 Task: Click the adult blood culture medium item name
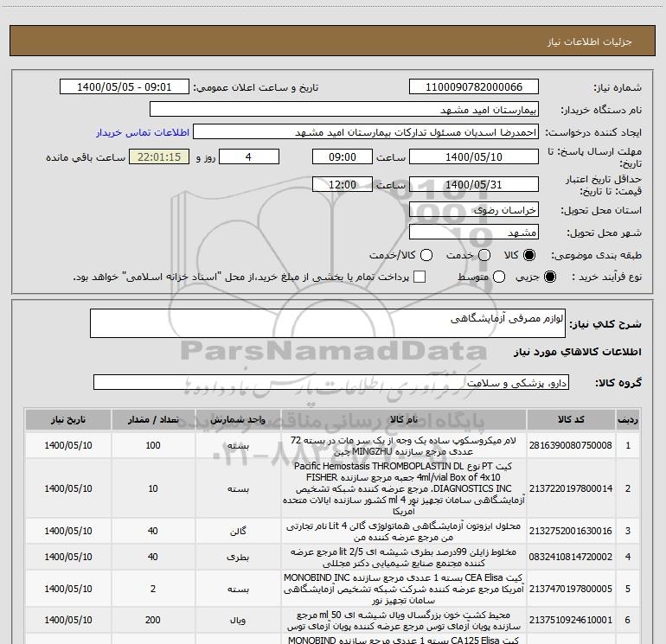point(404,620)
